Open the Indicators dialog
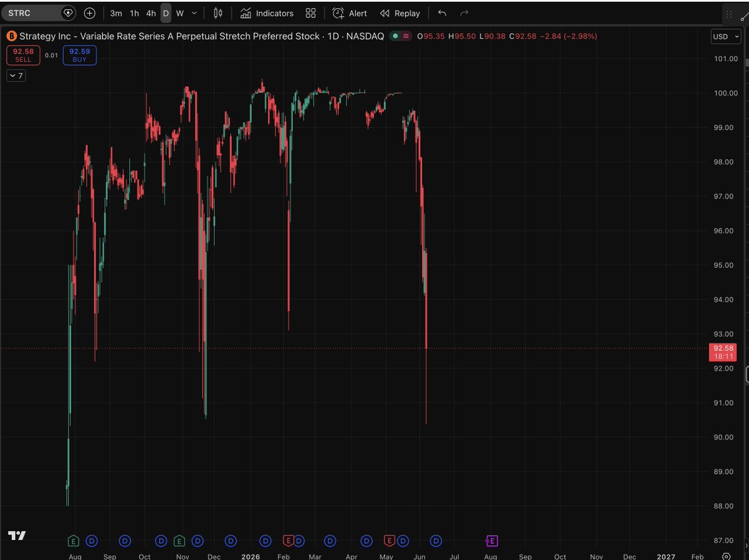This screenshot has width=749, height=560. point(267,13)
